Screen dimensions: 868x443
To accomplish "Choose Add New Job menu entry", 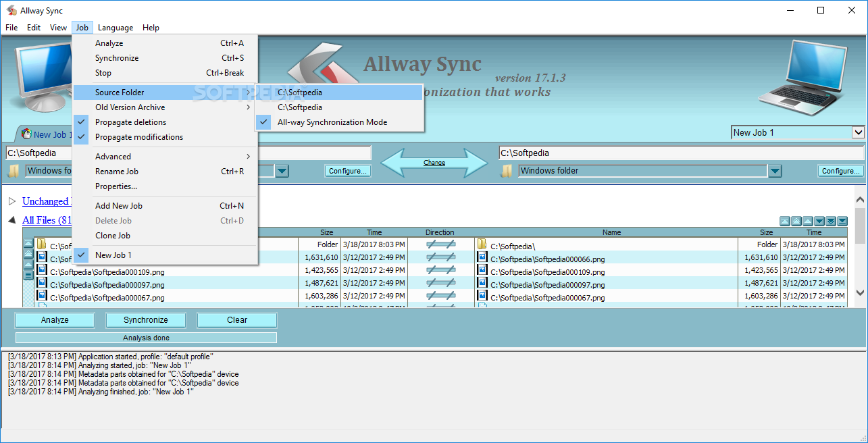I will point(165,206).
